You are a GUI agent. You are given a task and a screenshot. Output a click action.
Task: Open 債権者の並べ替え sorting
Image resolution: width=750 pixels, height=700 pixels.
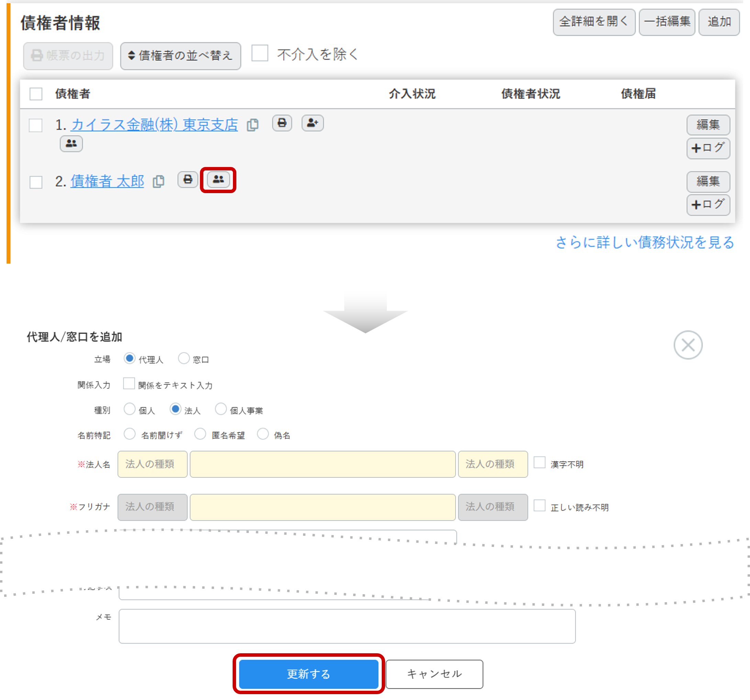(x=180, y=56)
